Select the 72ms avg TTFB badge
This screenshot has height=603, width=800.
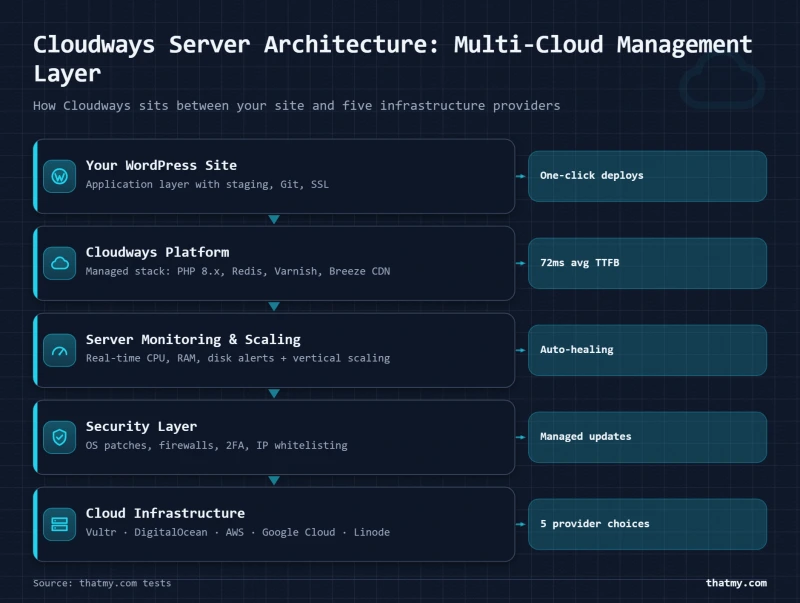coord(647,263)
